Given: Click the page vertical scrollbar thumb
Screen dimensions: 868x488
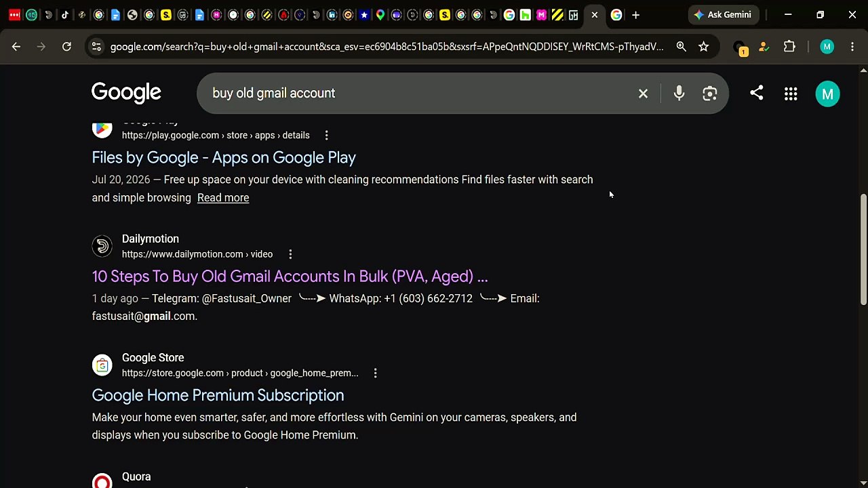Looking at the screenshot, I should (863, 249).
